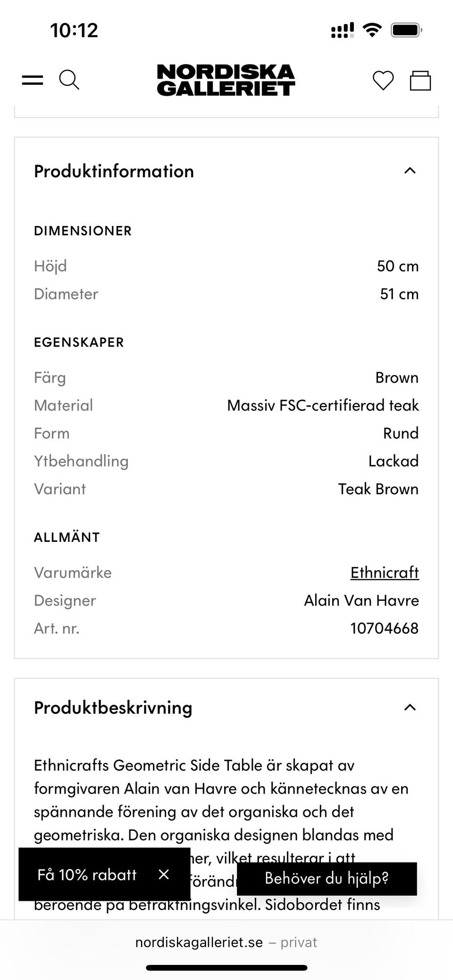Collapse the Produktinformation section
The width and height of the screenshot is (453, 980).
pos(410,171)
